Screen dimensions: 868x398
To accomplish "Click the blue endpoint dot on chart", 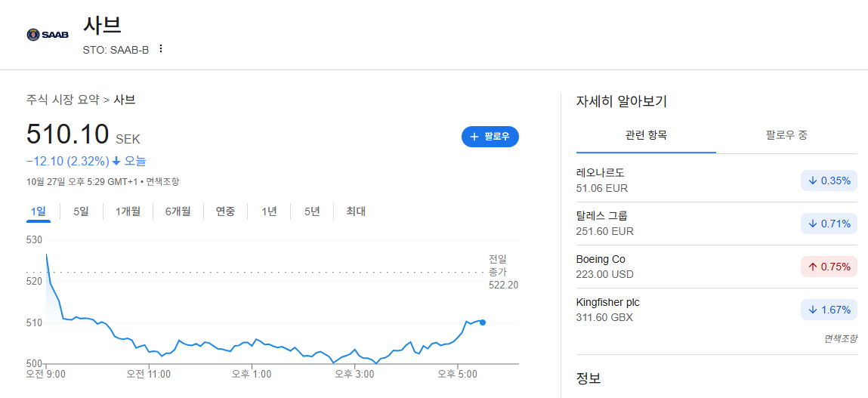I will pyautogui.click(x=483, y=322).
